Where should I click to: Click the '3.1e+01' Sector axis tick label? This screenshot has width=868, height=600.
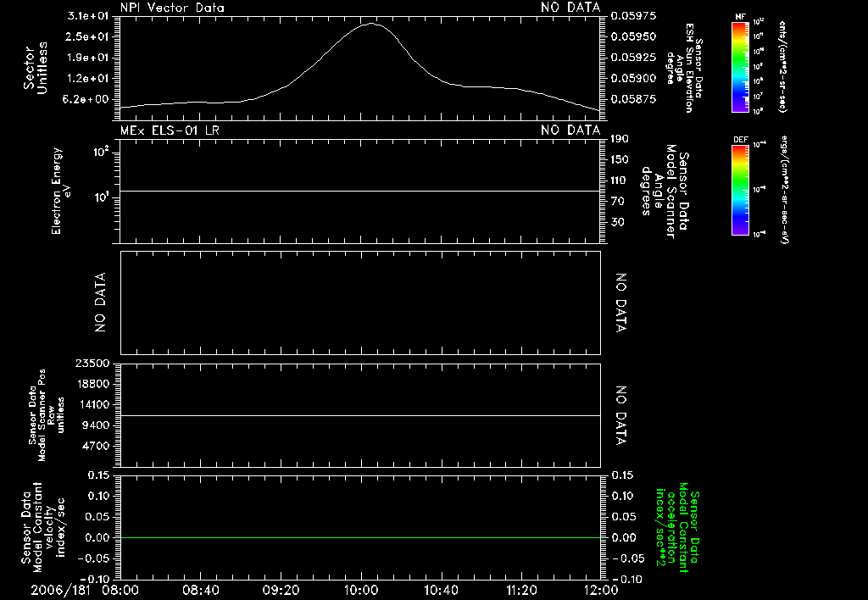88,16
